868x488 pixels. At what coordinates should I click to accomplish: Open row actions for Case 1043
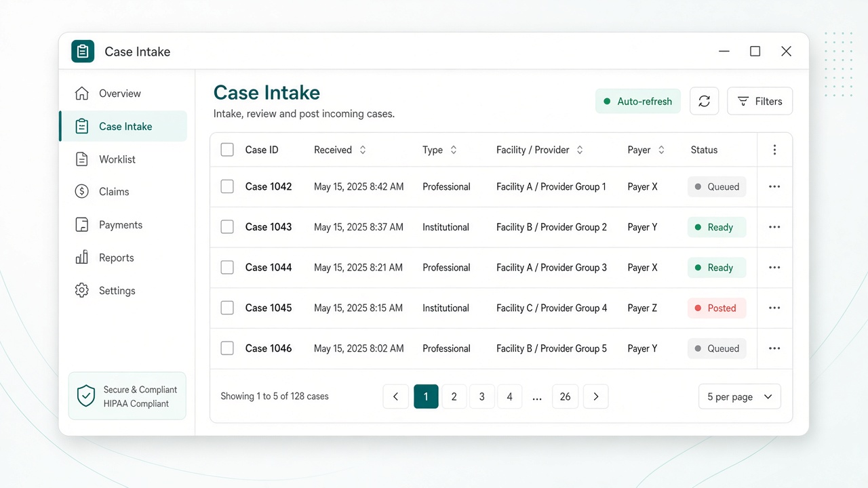pyautogui.click(x=774, y=227)
